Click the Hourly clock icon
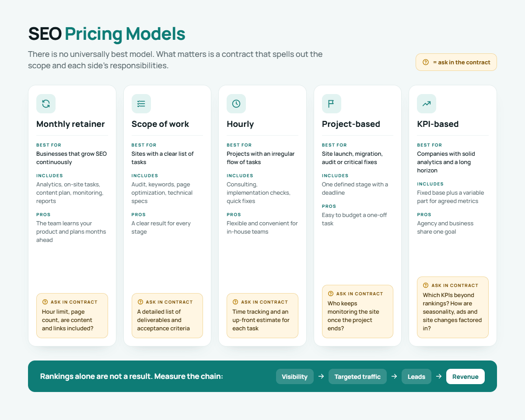 (236, 104)
